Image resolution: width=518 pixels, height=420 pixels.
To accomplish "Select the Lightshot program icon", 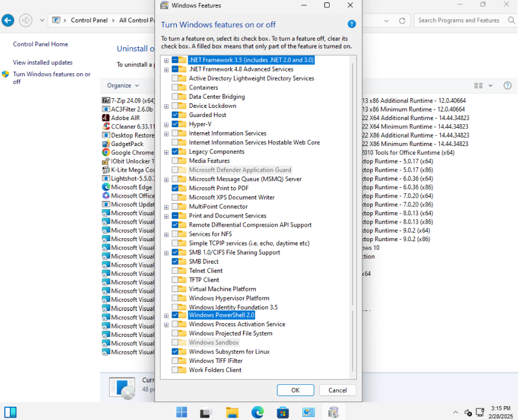I will pyautogui.click(x=105, y=178).
